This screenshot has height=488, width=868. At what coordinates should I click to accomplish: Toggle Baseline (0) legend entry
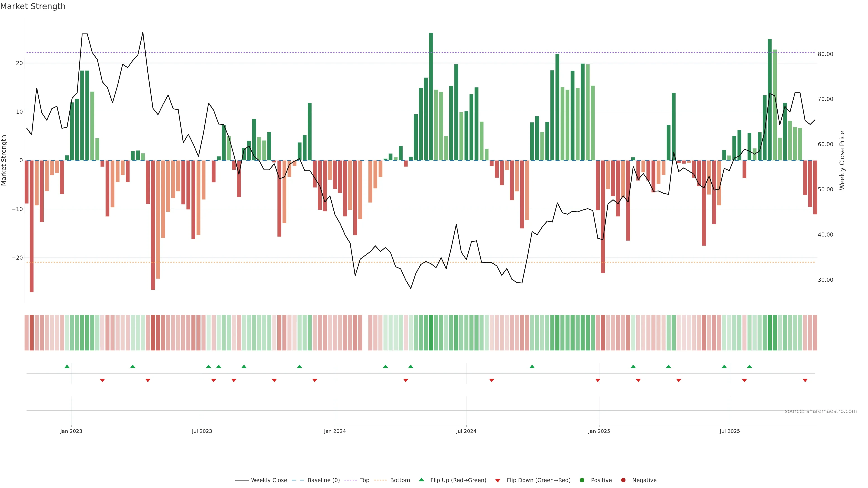click(323, 480)
